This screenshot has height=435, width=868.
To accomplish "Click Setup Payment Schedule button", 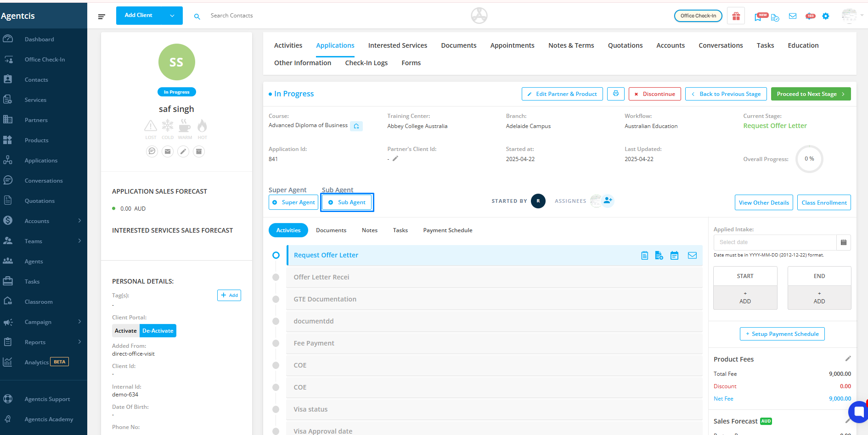I will 782,334.
